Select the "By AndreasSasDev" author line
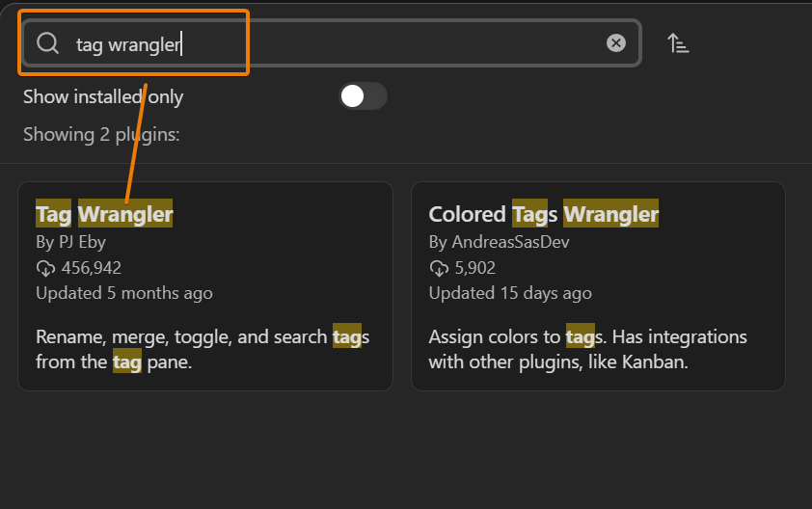Image resolution: width=812 pixels, height=509 pixels. coord(499,242)
